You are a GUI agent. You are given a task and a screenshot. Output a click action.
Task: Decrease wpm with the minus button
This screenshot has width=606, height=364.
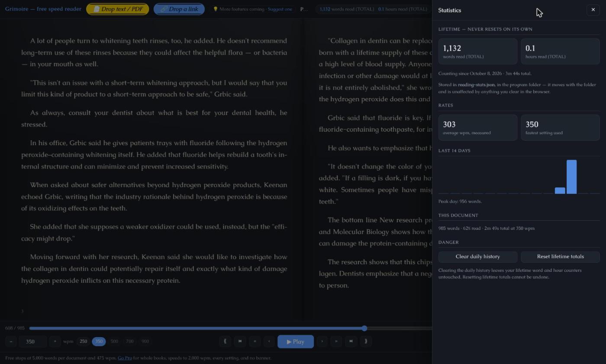11,341
